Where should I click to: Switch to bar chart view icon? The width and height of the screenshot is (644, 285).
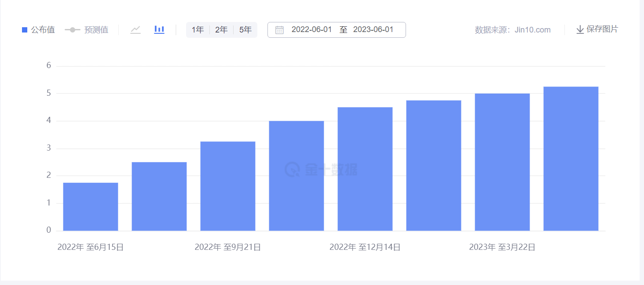(159, 30)
